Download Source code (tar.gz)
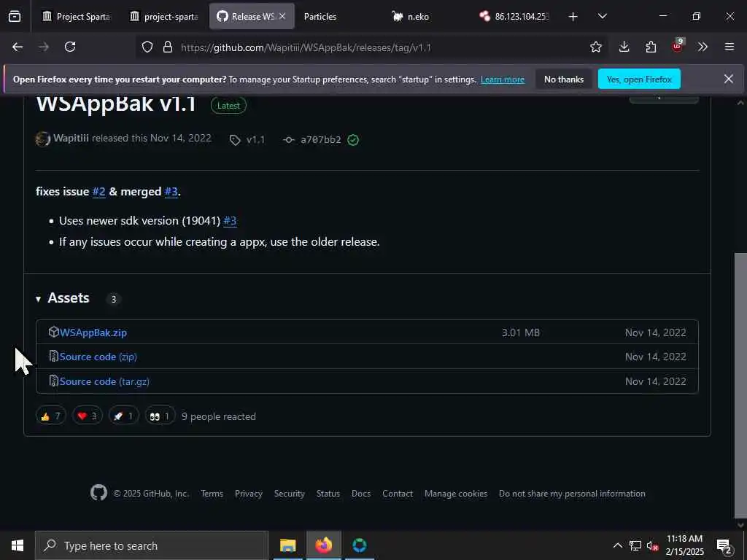Screen dimensions: 747x560 [x=104, y=381]
